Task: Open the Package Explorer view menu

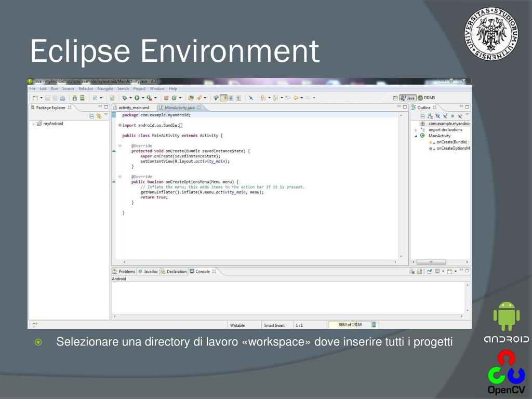Action: [106, 115]
